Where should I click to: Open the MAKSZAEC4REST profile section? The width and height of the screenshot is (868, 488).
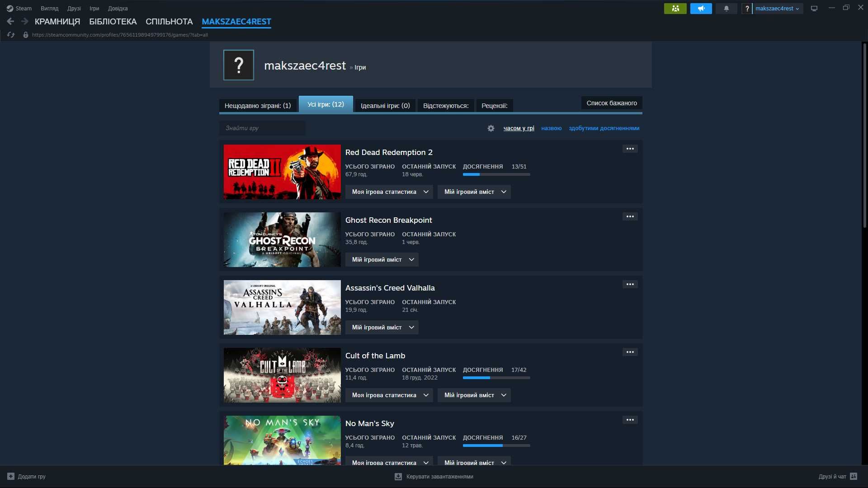coord(236,21)
